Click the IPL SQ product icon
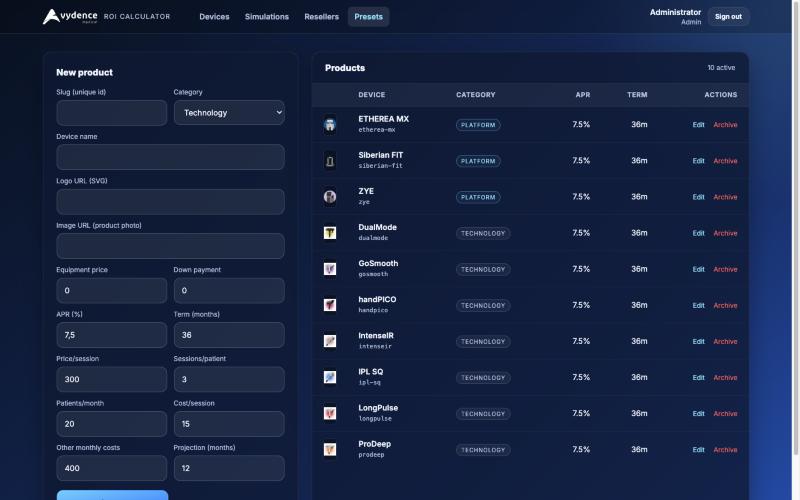This screenshot has height=500, width=800. coord(330,378)
